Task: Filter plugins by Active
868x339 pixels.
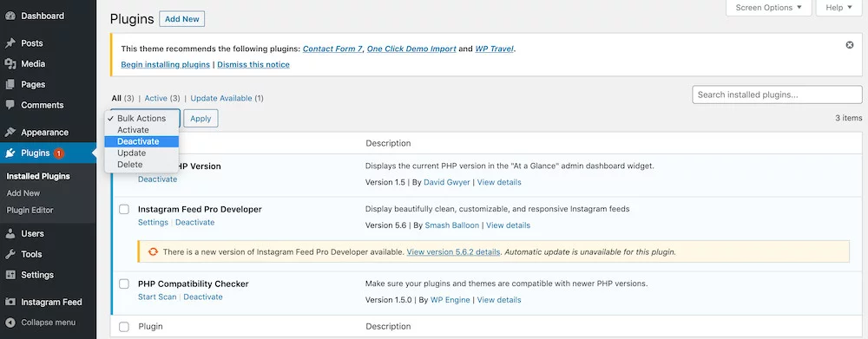Action: tap(155, 99)
